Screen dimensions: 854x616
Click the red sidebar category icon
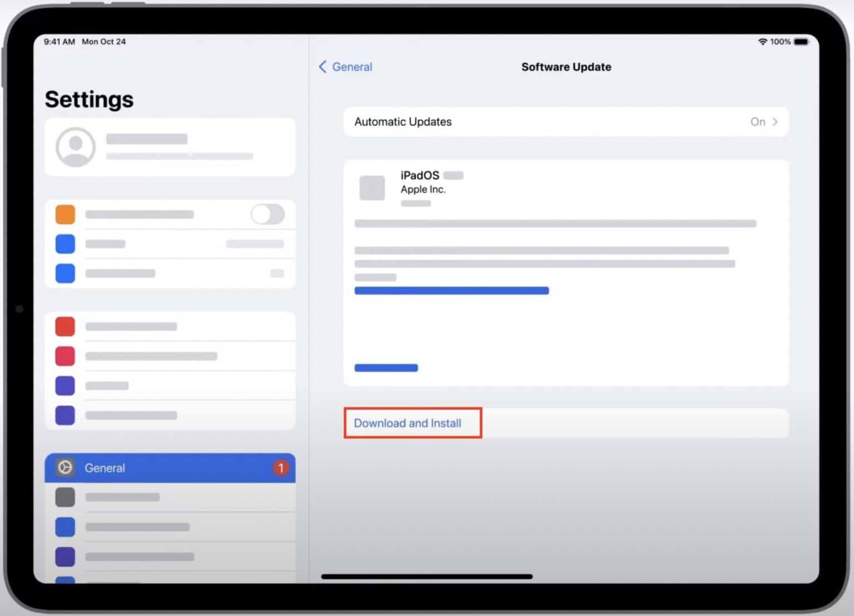[65, 326]
